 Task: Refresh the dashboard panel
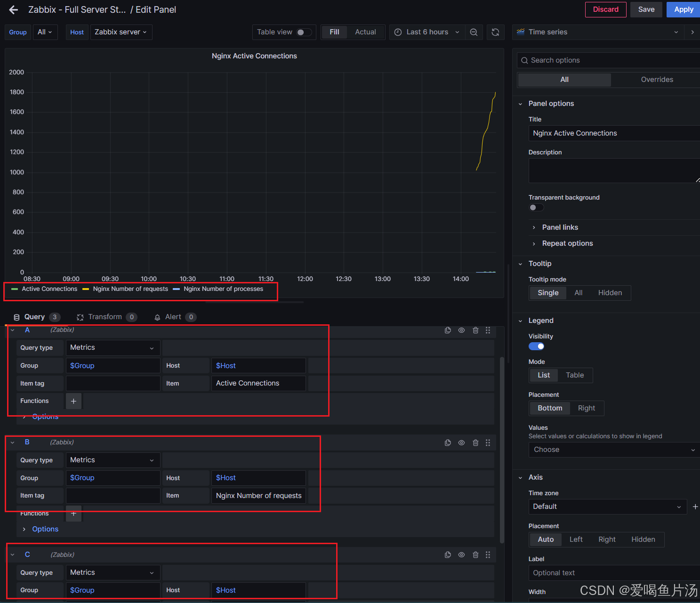click(x=495, y=32)
